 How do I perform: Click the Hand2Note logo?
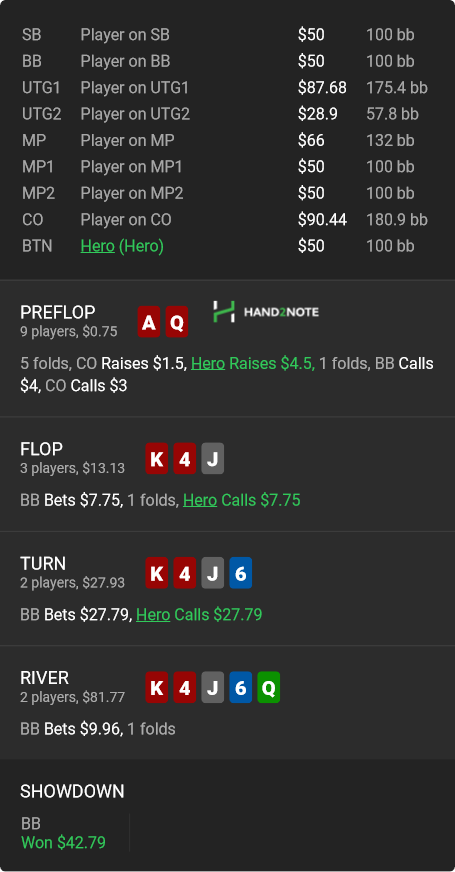tap(266, 312)
